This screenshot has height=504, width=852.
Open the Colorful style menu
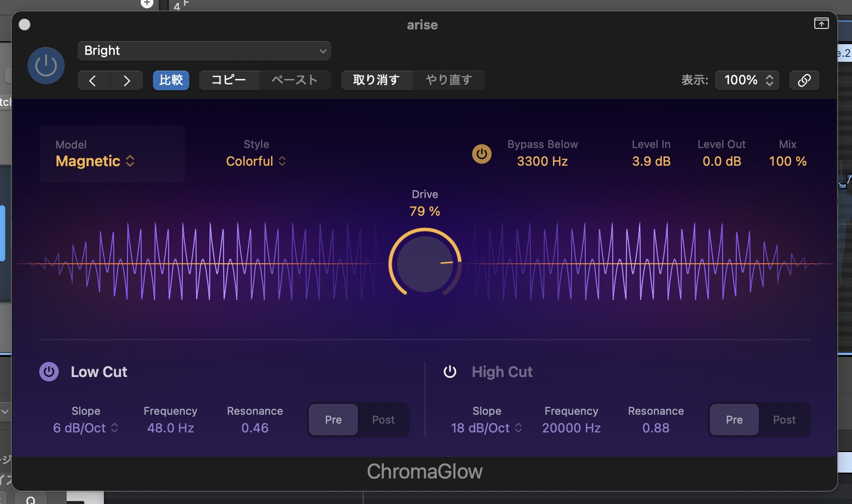pyautogui.click(x=256, y=161)
